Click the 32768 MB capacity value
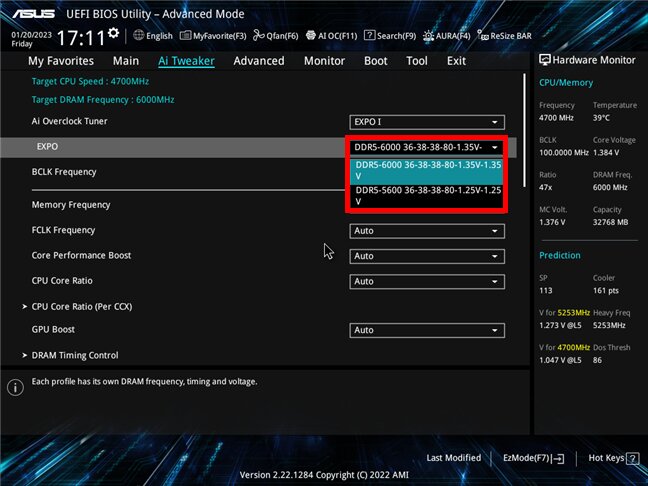Image resolution: width=648 pixels, height=486 pixels. click(610, 222)
